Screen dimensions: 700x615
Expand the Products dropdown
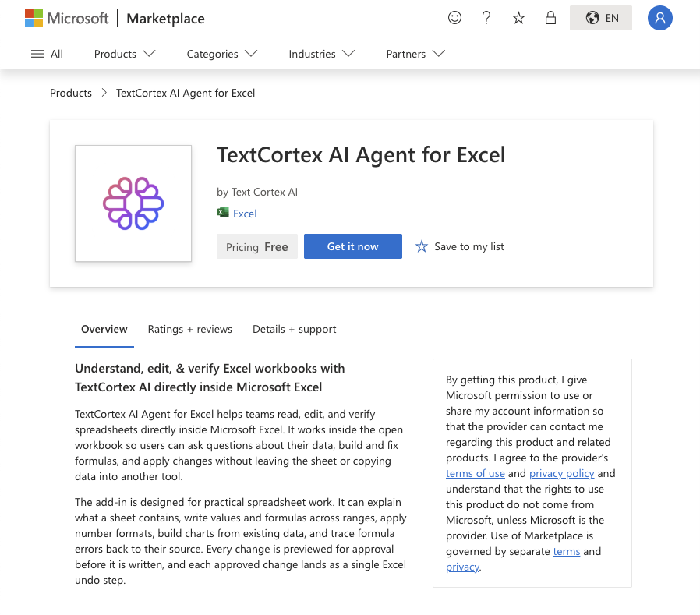125,54
